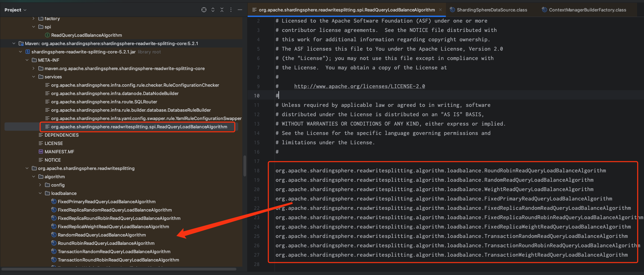Screen dimensions: 644x275
Task: Open infra.route.SQLRouter services file
Action: 104,102
